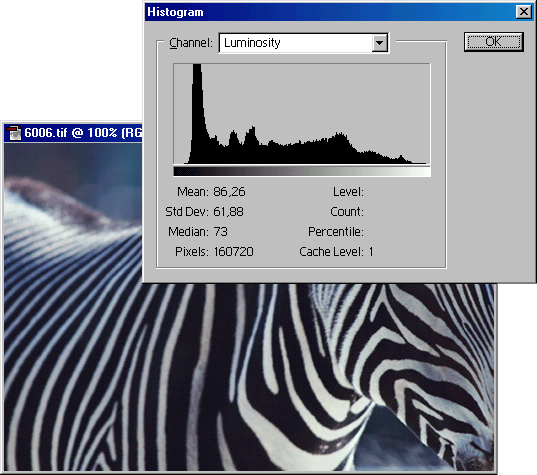Confirm with the OK button

coord(494,42)
